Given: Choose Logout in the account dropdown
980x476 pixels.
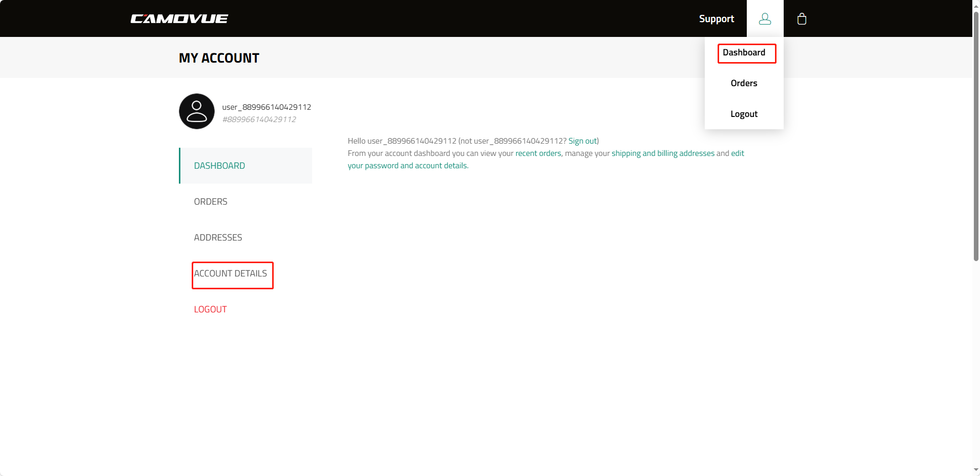Looking at the screenshot, I should point(744,114).
